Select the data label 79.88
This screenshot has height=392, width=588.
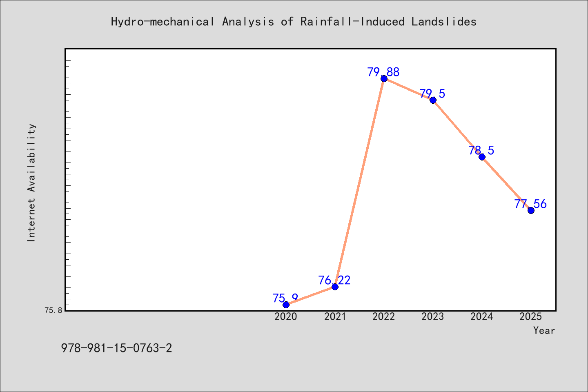(383, 72)
